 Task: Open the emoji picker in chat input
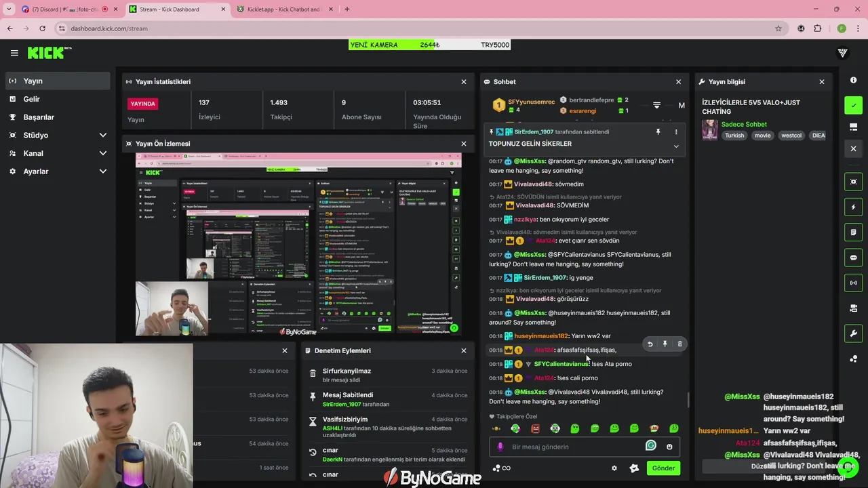point(669,447)
